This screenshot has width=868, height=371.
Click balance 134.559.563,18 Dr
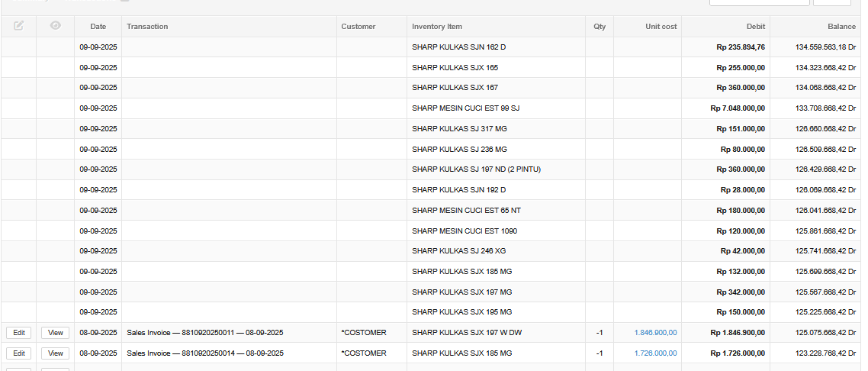point(825,47)
